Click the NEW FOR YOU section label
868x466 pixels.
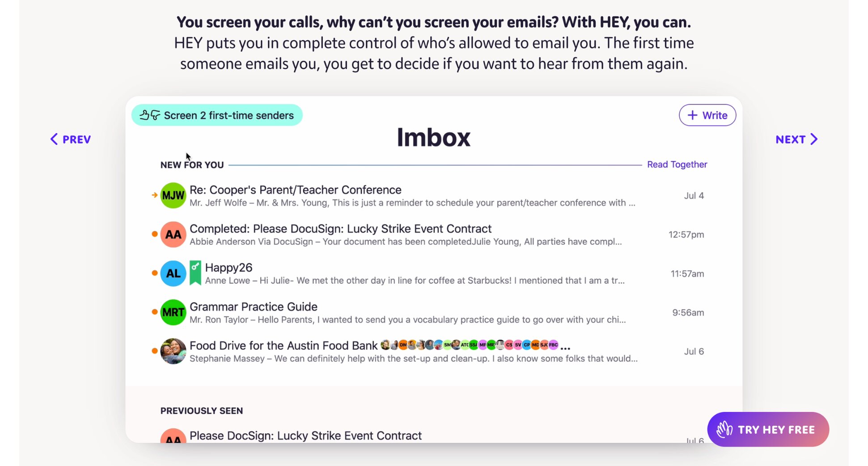pyautogui.click(x=192, y=165)
